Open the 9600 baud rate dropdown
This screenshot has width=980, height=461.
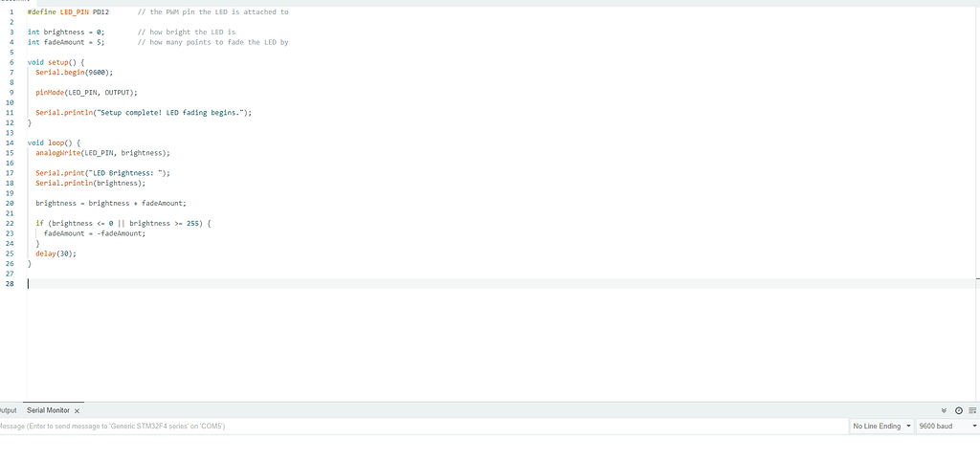tap(947, 426)
